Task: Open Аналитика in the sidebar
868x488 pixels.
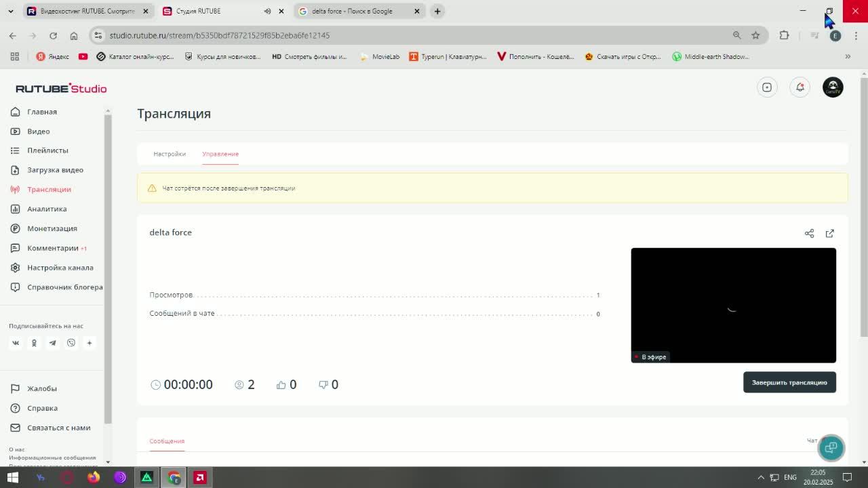Action: [47, 209]
